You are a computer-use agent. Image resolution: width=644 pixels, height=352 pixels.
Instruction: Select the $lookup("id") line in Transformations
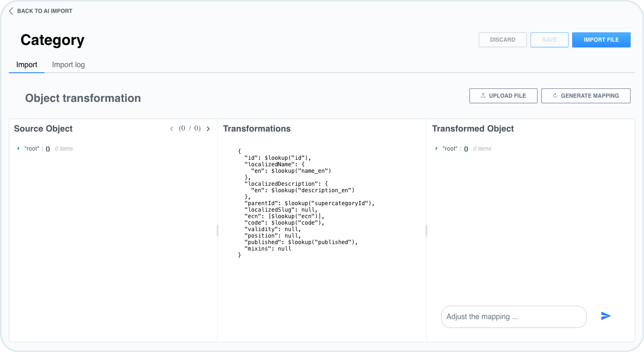(x=278, y=157)
